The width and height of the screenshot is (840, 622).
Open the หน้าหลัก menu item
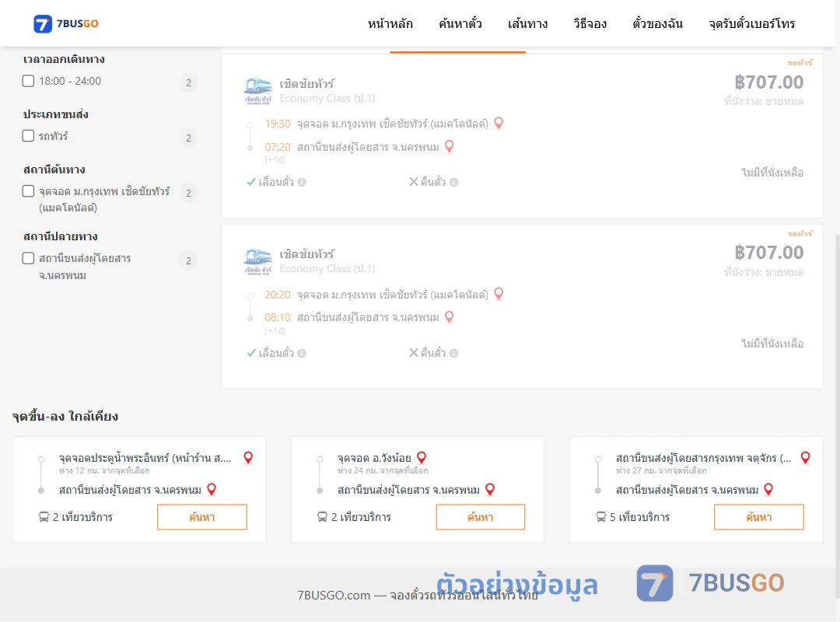[390, 23]
